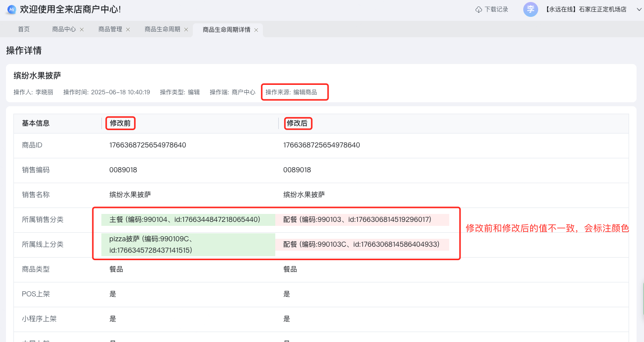Click the 0089018 value under 修改后

(297, 170)
